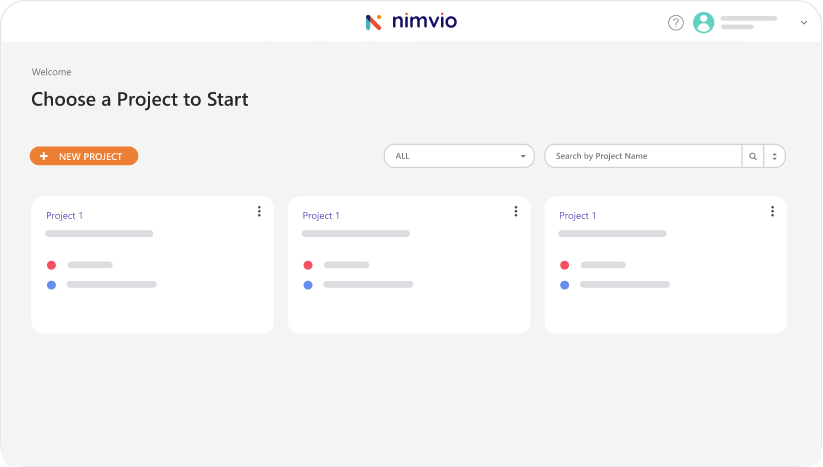Screen dimensions: 823x467
Task: Click the red status dot in second card
Action: pyautogui.click(x=308, y=265)
